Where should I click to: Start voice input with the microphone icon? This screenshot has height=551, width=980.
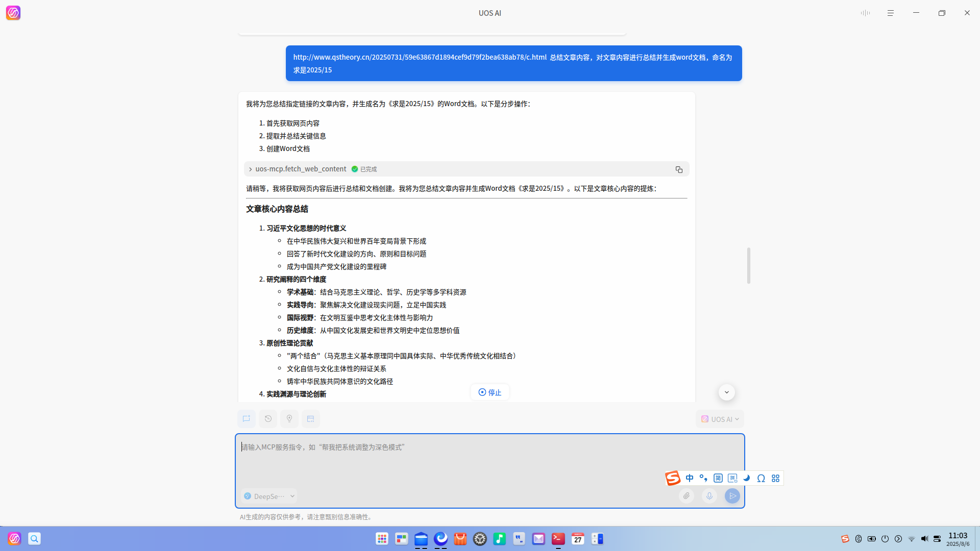[709, 496]
